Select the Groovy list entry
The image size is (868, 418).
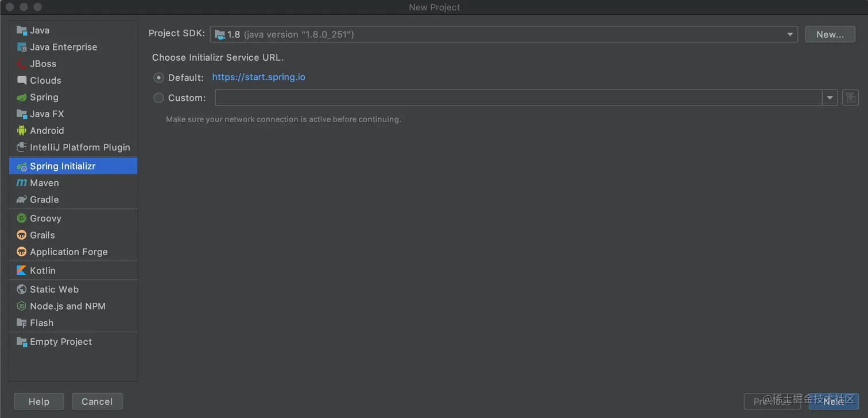(x=73, y=218)
